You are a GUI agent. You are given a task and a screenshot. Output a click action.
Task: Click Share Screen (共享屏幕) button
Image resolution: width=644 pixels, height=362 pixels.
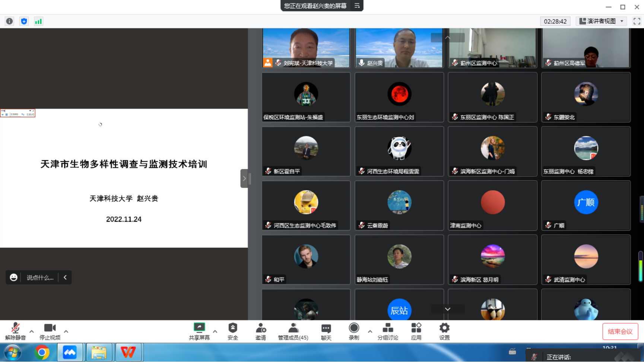click(199, 331)
